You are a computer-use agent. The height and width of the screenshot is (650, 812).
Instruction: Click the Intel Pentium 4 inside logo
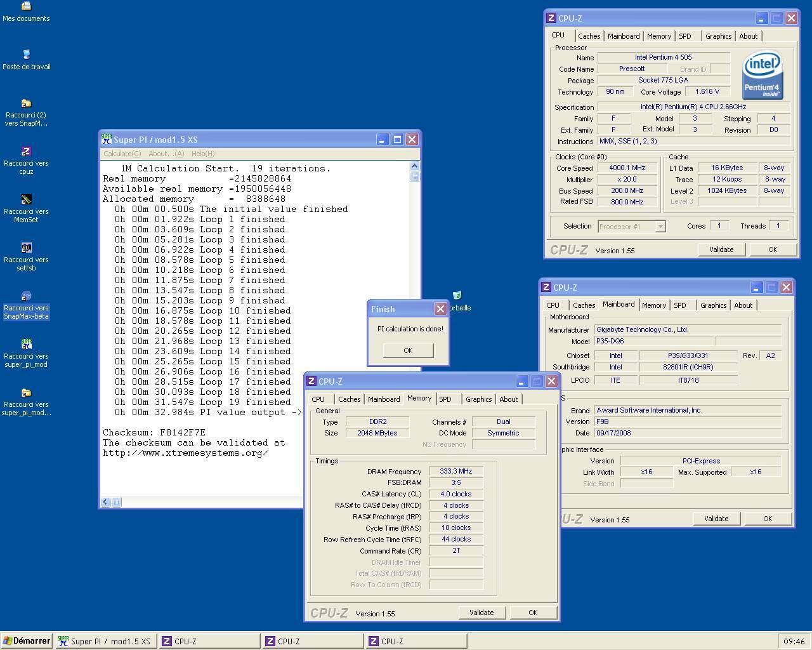pyautogui.click(x=763, y=76)
